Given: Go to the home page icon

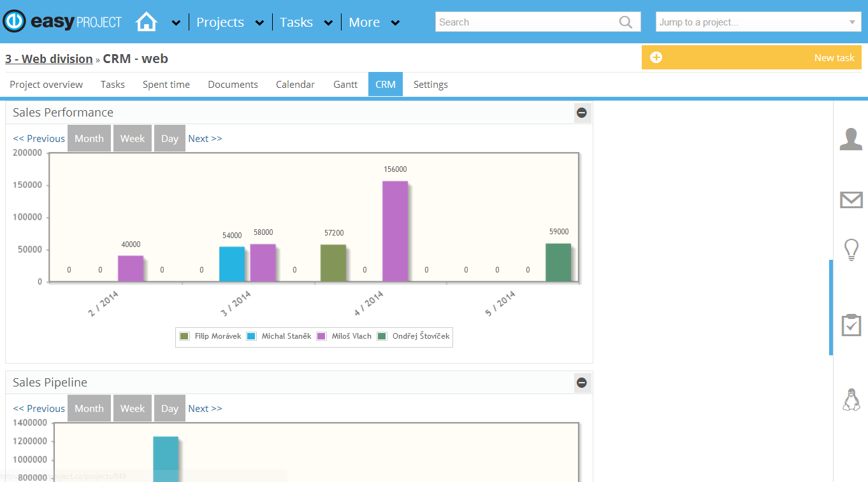Looking at the screenshot, I should tap(146, 22).
